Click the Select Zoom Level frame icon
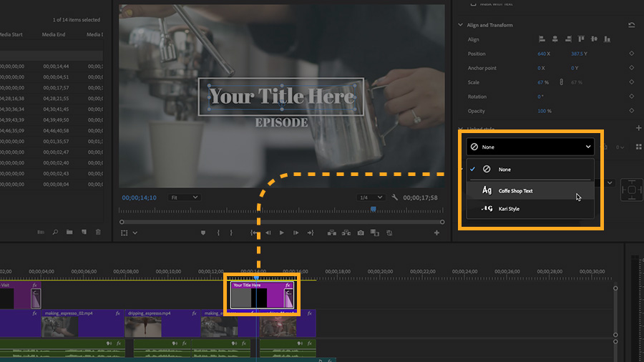 tap(124, 233)
